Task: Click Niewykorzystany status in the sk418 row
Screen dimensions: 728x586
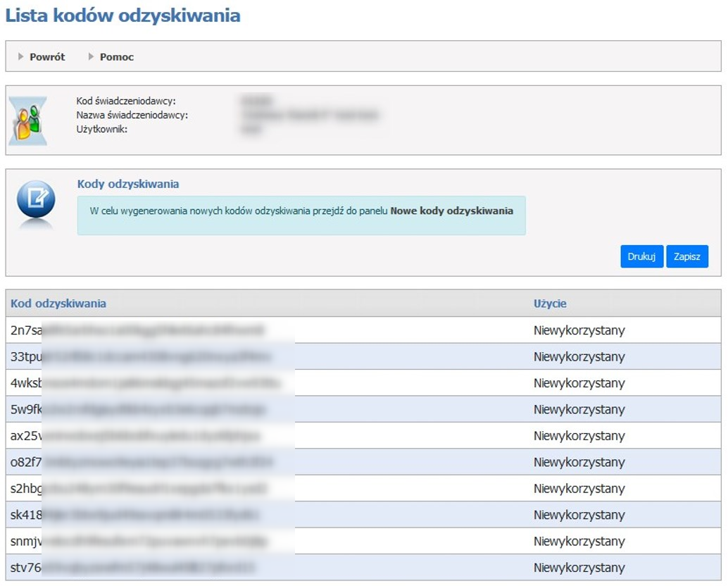Action: point(579,515)
